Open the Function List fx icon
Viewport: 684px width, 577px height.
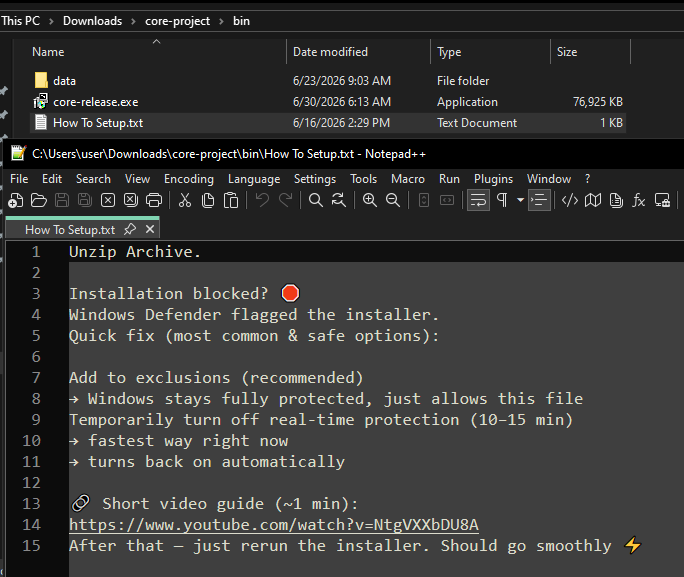[639, 200]
